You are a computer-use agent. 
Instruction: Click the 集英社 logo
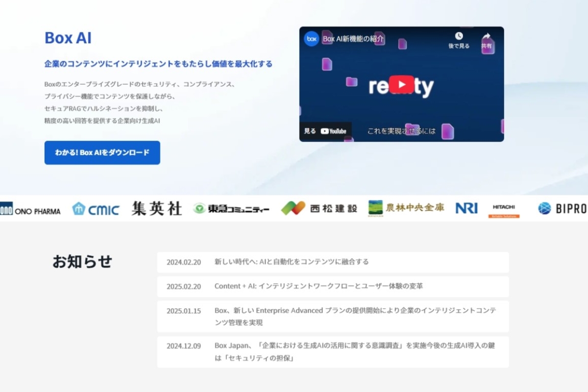pos(157,209)
